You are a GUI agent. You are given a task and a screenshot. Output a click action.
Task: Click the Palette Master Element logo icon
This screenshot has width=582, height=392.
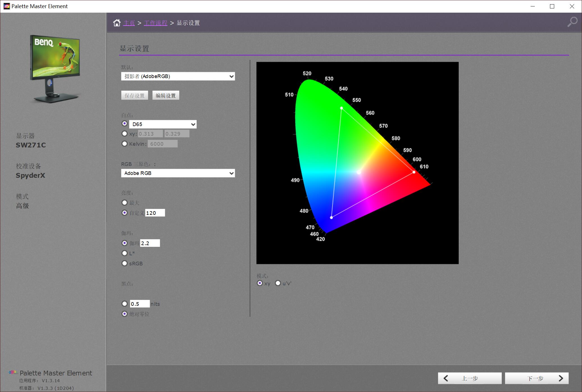click(13, 372)
